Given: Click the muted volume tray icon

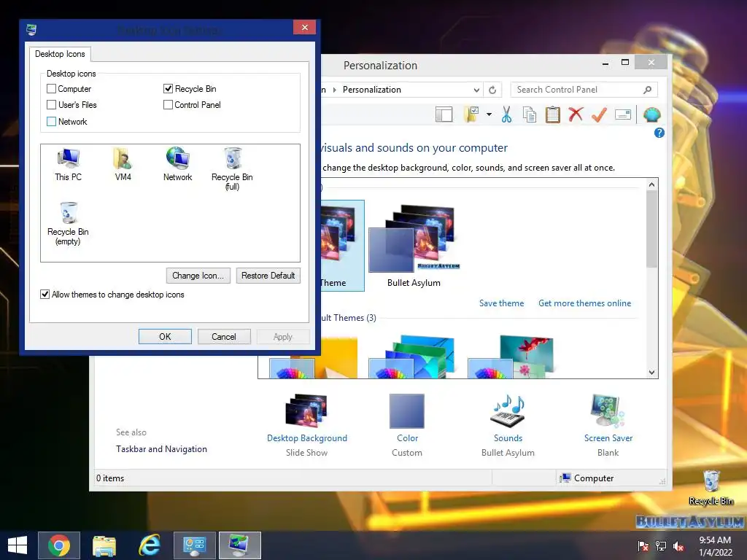Looking at the screenshot, I should [x=678, y=546].
